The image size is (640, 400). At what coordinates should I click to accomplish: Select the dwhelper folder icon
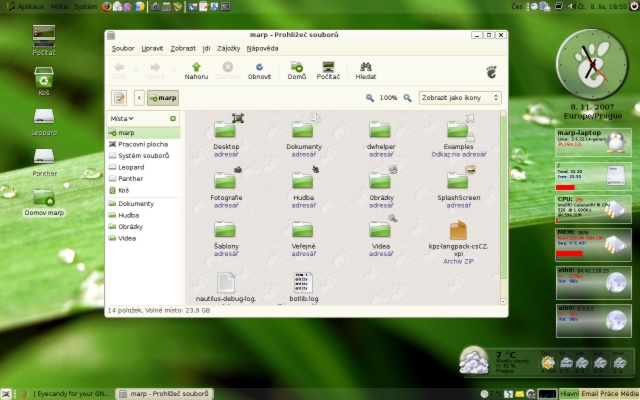[x=380, y=130]
